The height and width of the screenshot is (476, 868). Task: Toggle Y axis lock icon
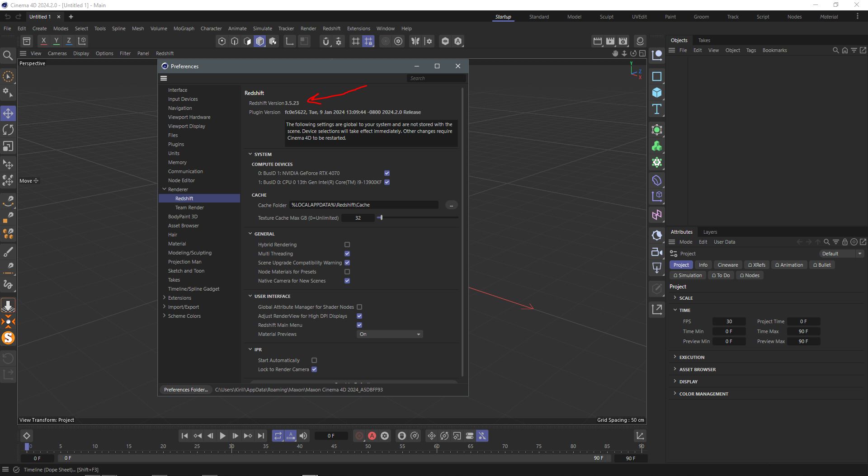[56, 41]
